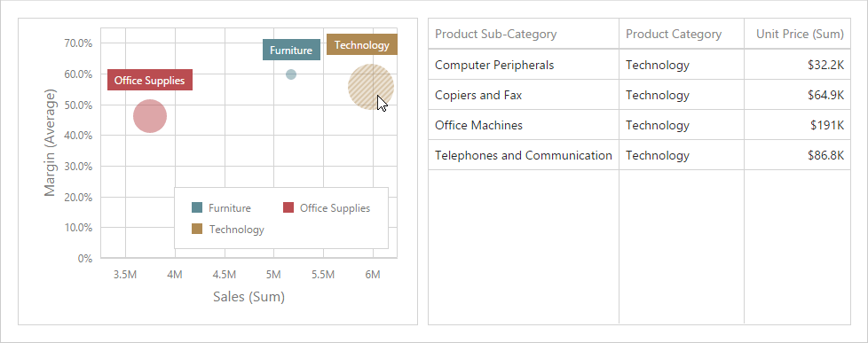Screen dimensions: 868x343
Task: Select the Telephones and Communication row
Action: (639, 155)
